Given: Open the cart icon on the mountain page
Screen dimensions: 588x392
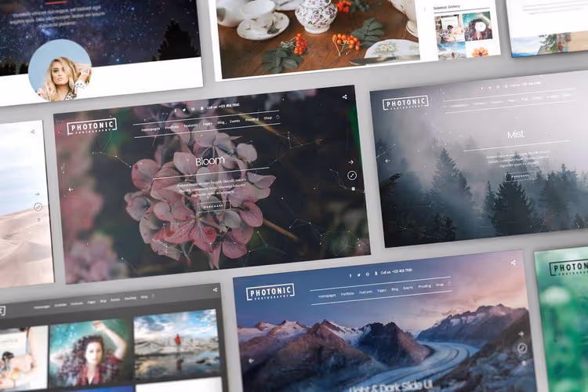Looking at the screenshot, I should [x=449, y=283].
